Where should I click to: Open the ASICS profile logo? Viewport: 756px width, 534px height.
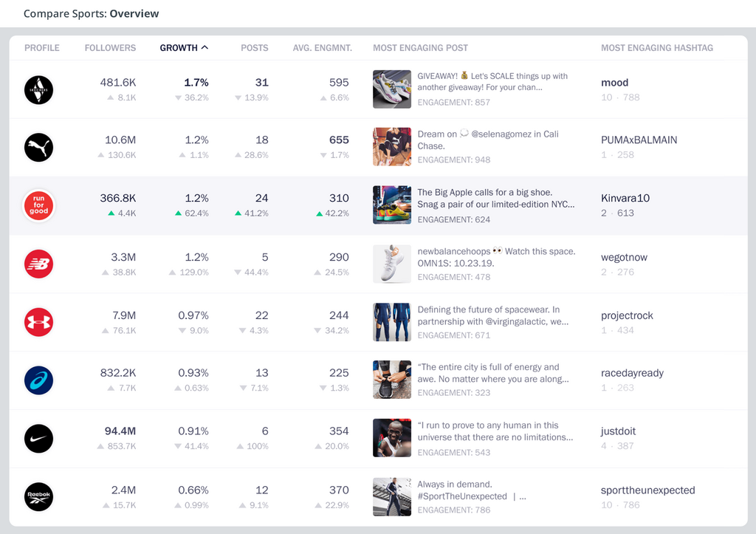38,380
